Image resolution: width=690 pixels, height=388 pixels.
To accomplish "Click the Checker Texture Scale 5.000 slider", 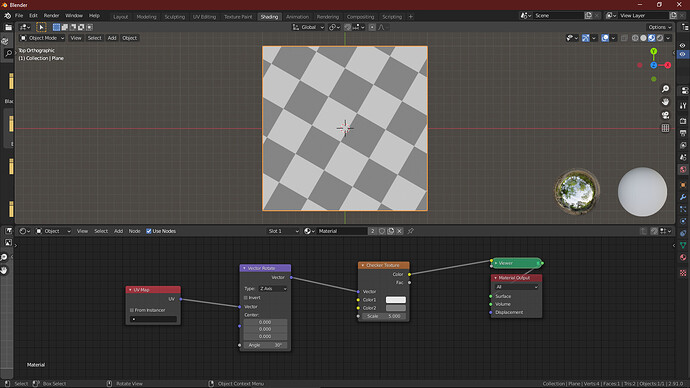I will (x=384, y=316).
